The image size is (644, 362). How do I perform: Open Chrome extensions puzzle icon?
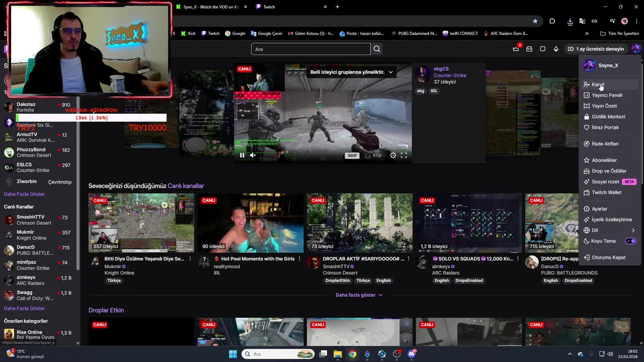552,21
